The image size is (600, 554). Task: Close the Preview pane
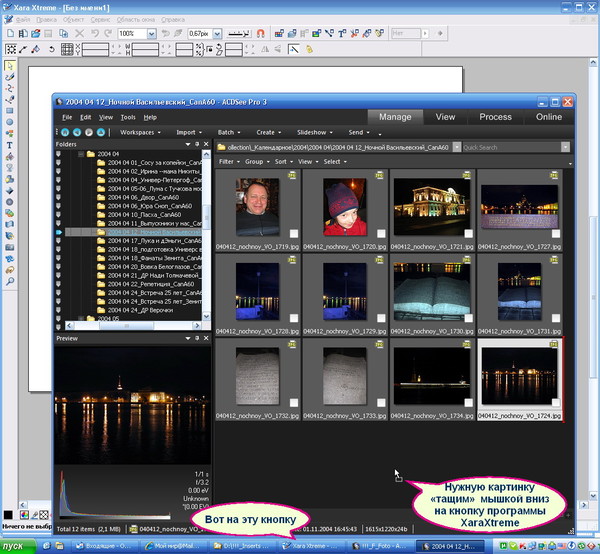pos(206,338)
